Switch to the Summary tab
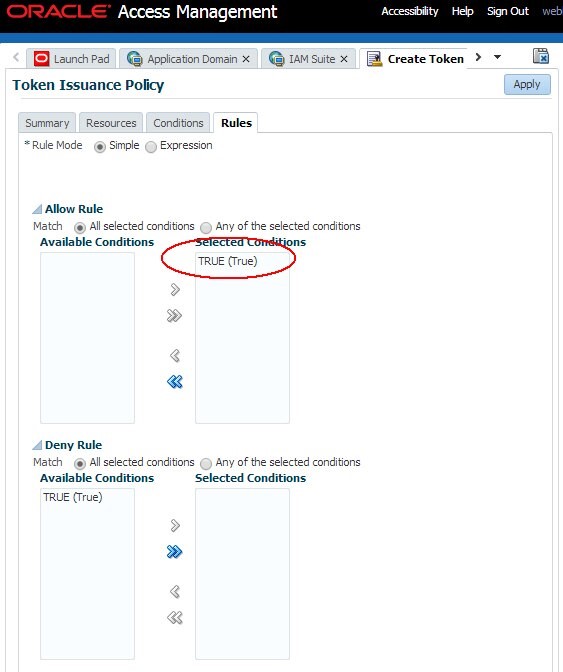The width and height of the screenshot is (563, 672). click(47, 123)
